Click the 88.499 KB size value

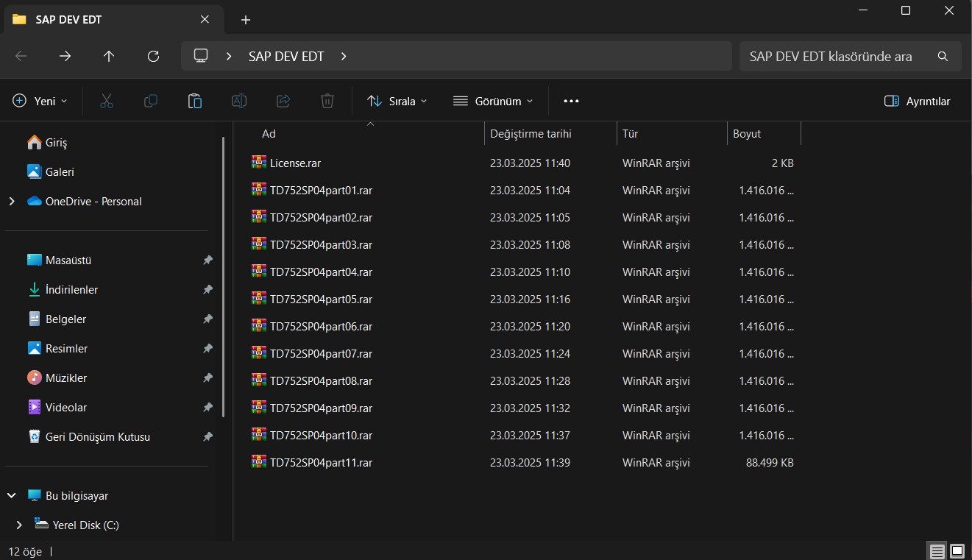click(x=770, y=463)
